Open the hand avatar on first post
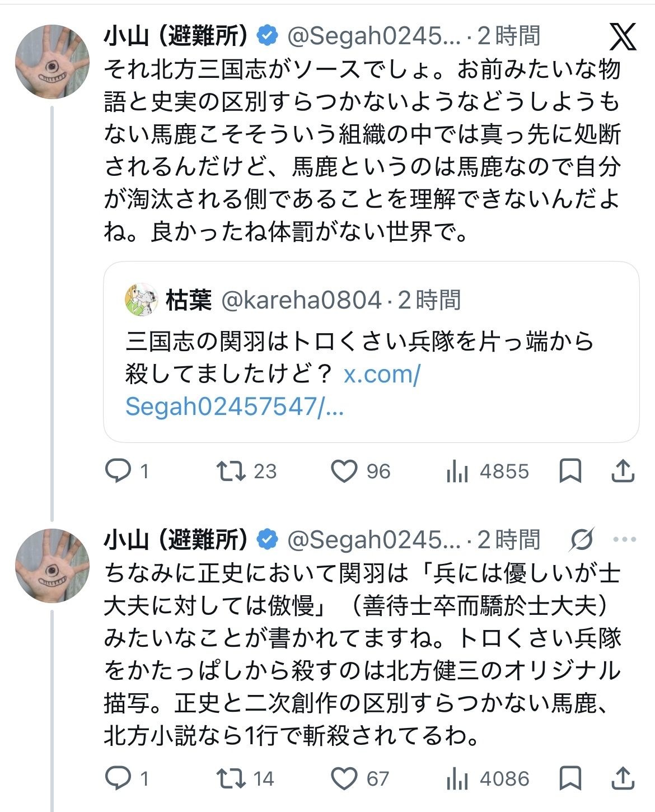 [x=53, y=62]
